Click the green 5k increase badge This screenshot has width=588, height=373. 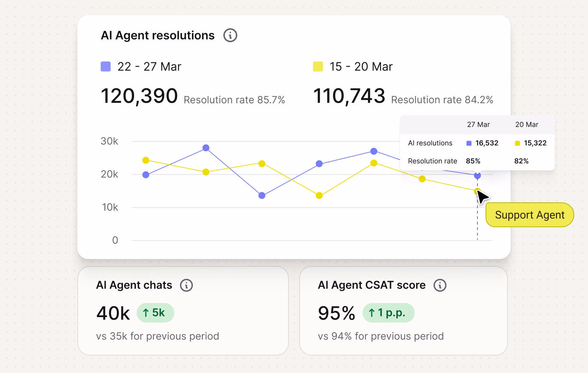(x=155, y=313)
